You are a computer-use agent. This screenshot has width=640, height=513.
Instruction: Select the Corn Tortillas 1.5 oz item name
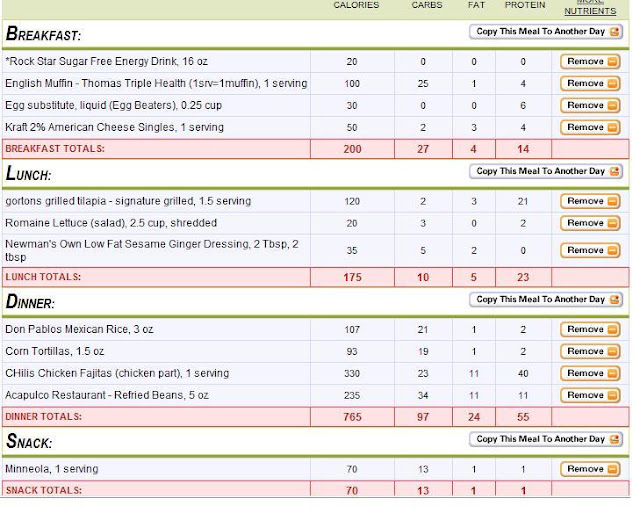pos(55,351)
